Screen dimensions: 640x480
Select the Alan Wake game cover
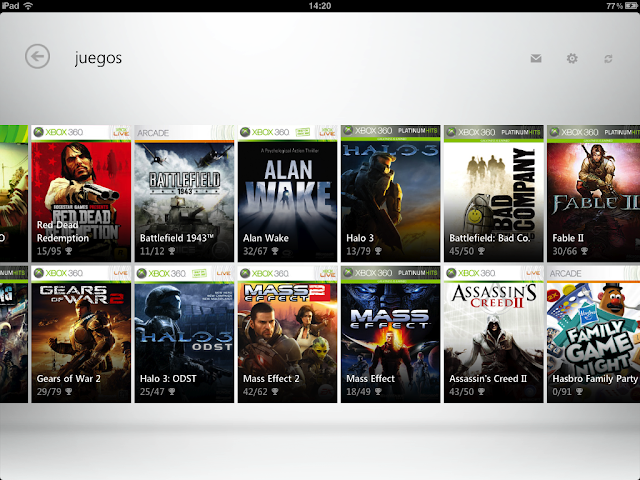(287, 193)
